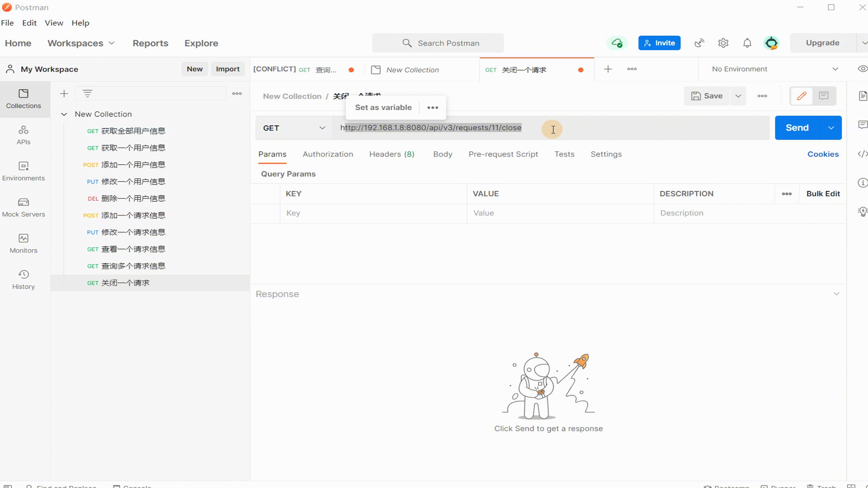Open the APIs sidebar section
868x488 pixels.
(23, 135)
